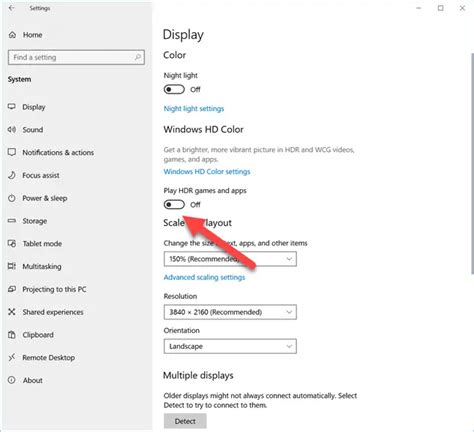
Task: Click the search magnifier icon
Action: pyautogui.click(x=138, y=57)
